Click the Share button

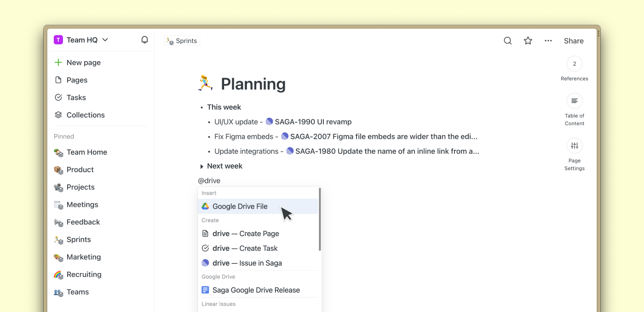574,41
